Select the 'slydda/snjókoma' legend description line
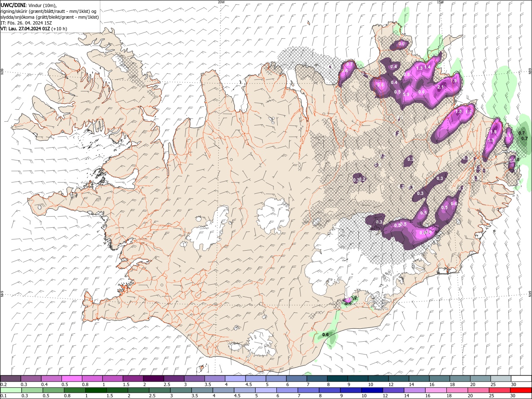Screen dimensions: 532x399 click(x=49, y=17)
